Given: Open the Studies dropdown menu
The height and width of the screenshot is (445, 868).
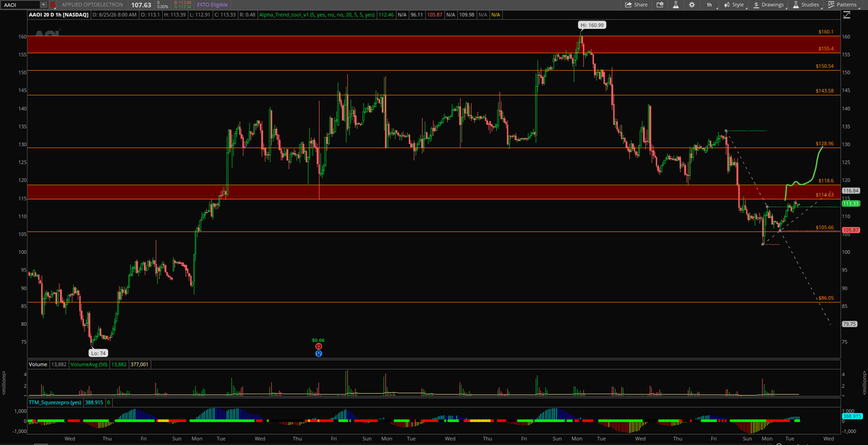Looking at the screenshot, I should click(x=805, y=4).
